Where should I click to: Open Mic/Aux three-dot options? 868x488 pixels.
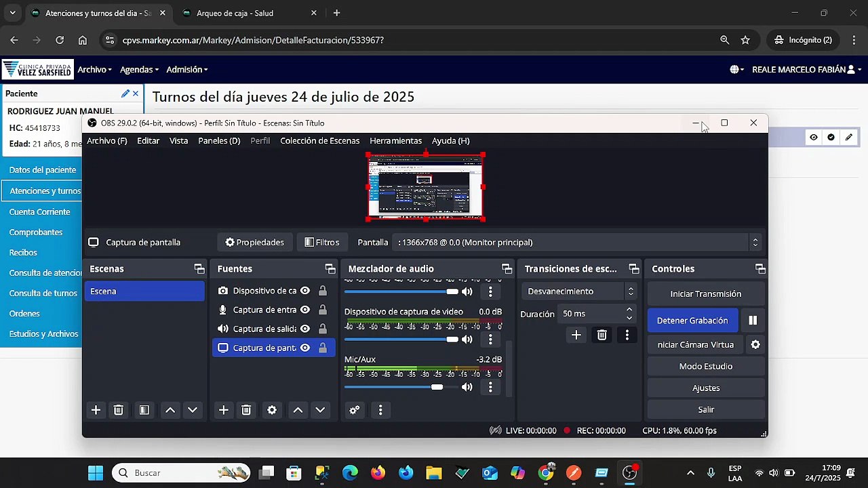490,387
